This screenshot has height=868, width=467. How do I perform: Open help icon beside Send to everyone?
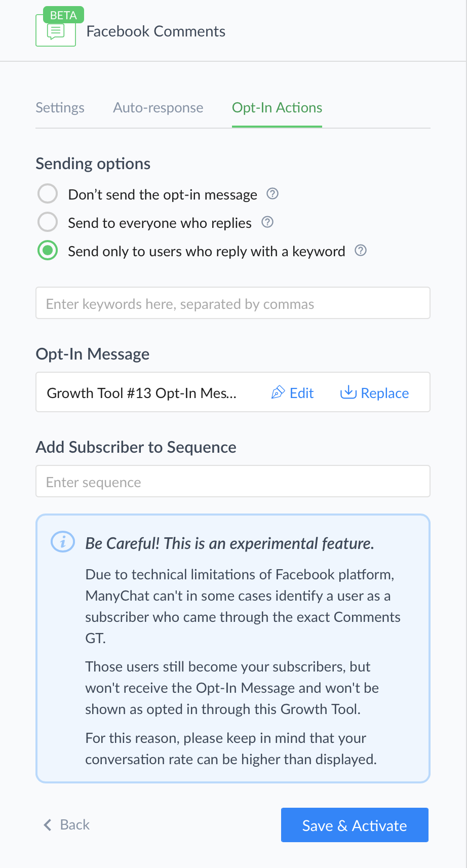[x=267, y=222]
